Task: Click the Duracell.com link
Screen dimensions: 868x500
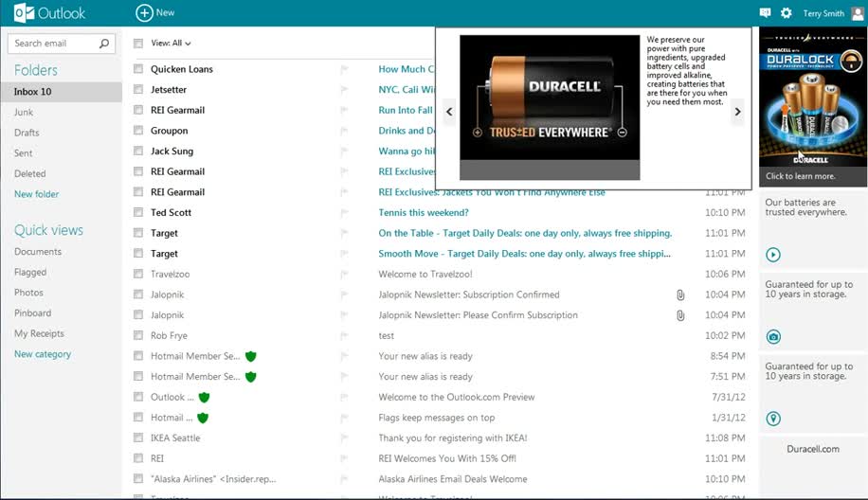Action: tap(813, 449)
